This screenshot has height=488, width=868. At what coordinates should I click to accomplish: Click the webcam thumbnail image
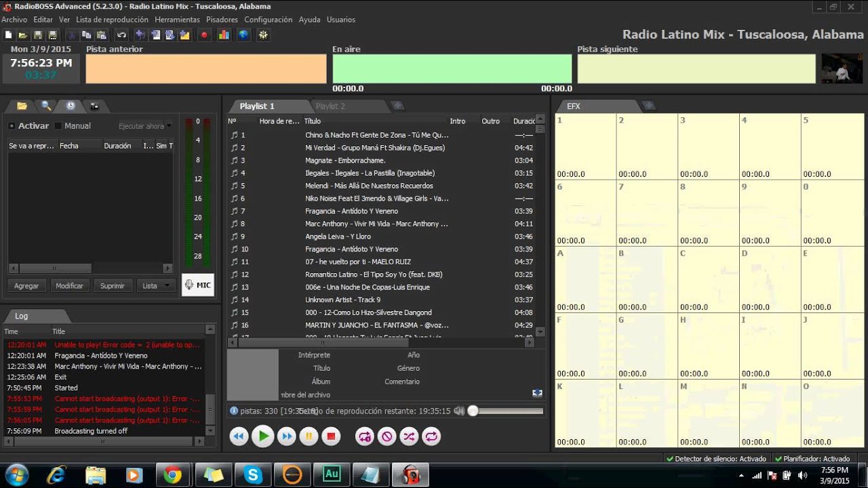[x=842, y=68]
